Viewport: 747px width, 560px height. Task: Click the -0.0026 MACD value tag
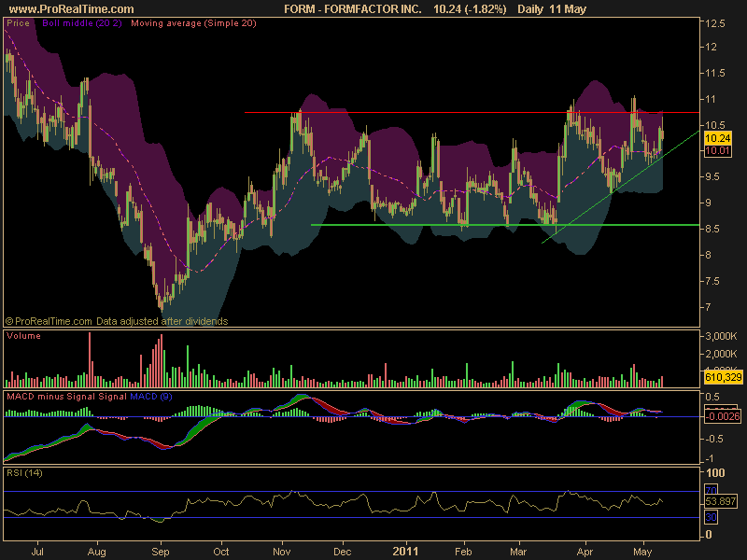[x=722, y=416]
